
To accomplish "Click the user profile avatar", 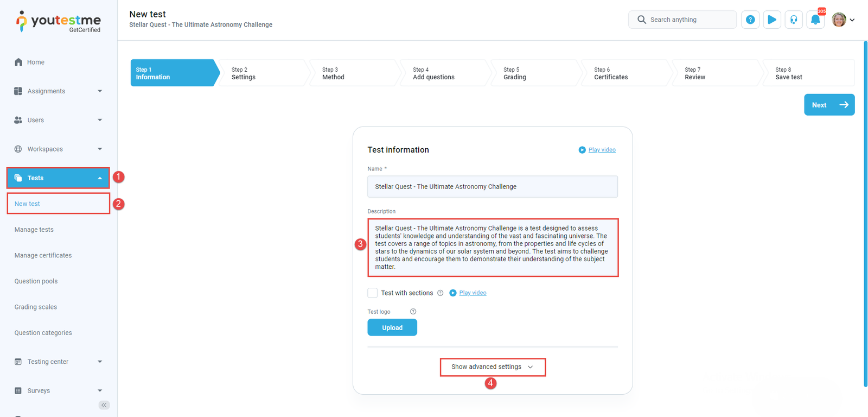I will tap(839, 20).
